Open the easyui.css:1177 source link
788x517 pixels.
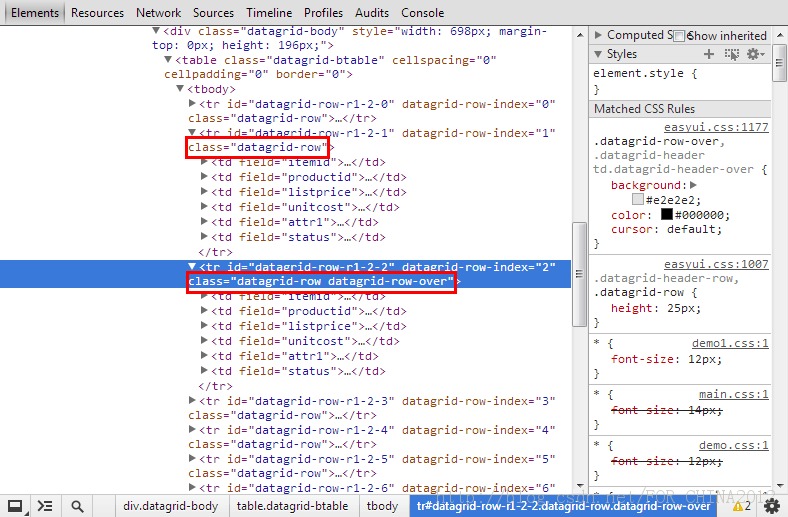pyautogui.click(x=716, y=127)
